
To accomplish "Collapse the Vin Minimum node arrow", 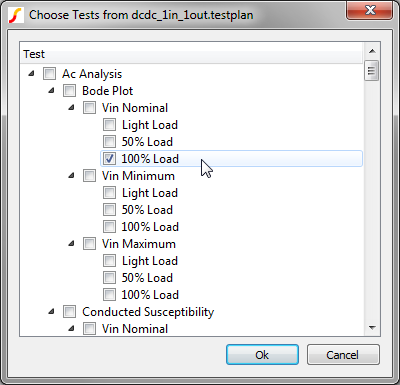I will pos(71,175).
